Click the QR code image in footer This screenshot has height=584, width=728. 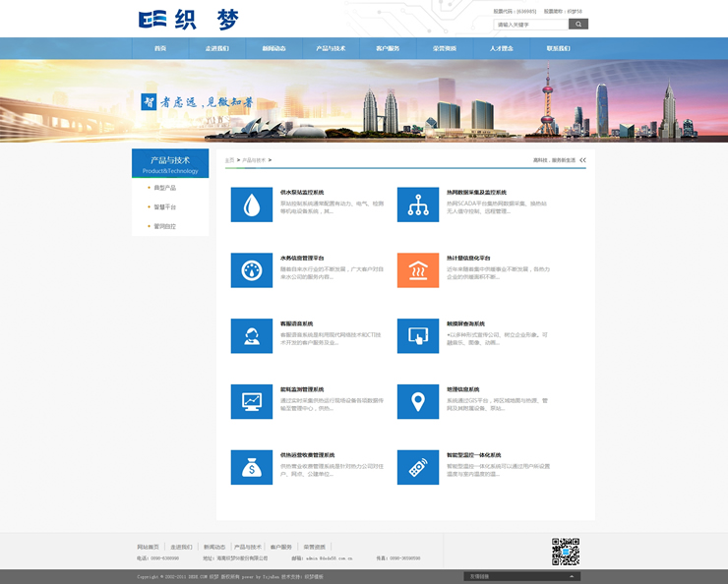565,552
